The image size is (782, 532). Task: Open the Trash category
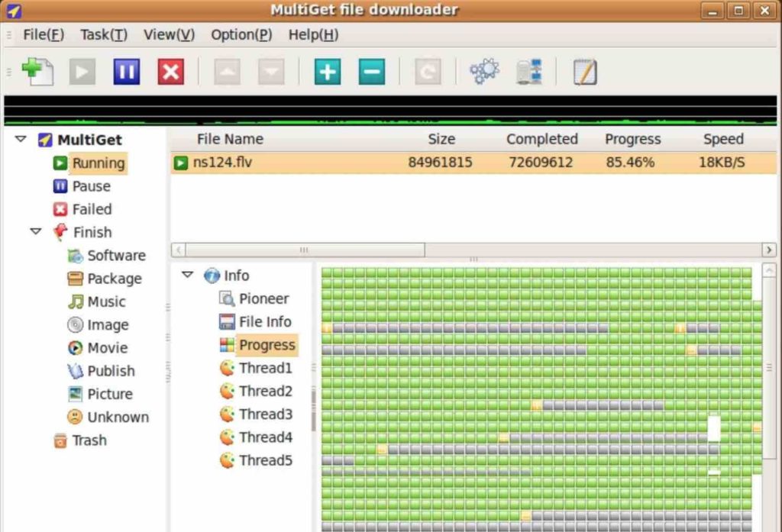pyautogui.click(x=89, y=440)
